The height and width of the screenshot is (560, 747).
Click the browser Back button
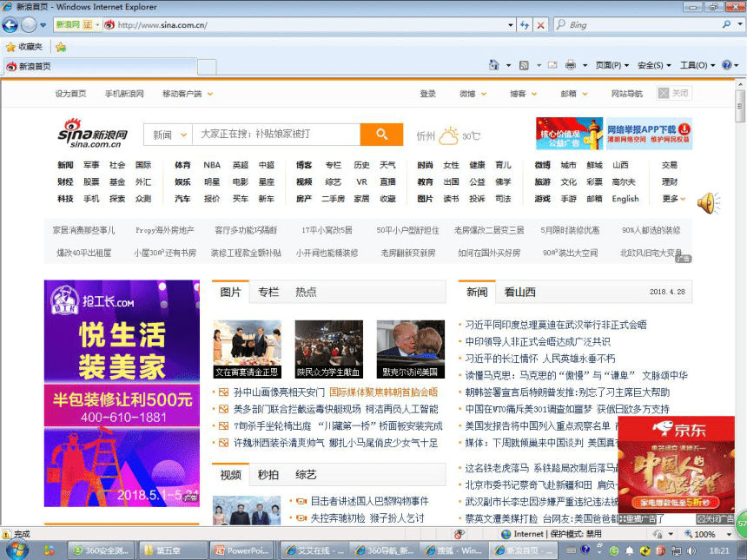pos(10,25)
